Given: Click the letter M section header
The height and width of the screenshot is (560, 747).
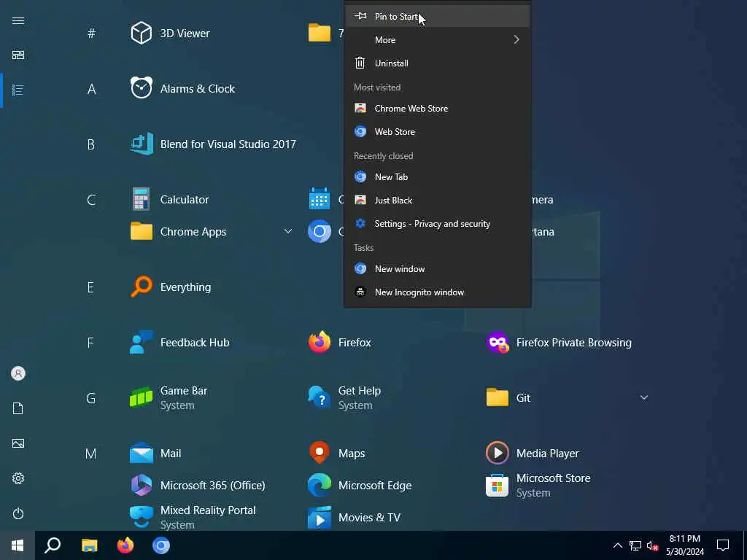Looking at the screenshot, I should click(x=91, y=454).
